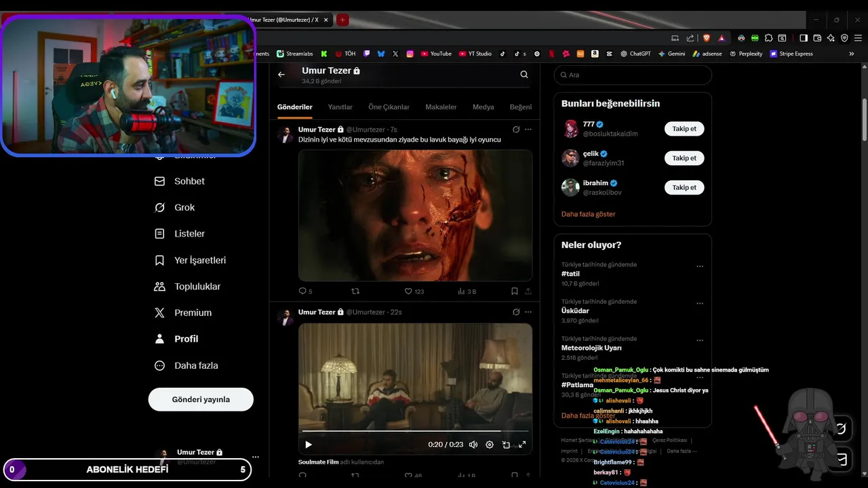Show hidden bookmarks with the chevron
This screenshot has height=488, width=868.
(x=852, y=54)
